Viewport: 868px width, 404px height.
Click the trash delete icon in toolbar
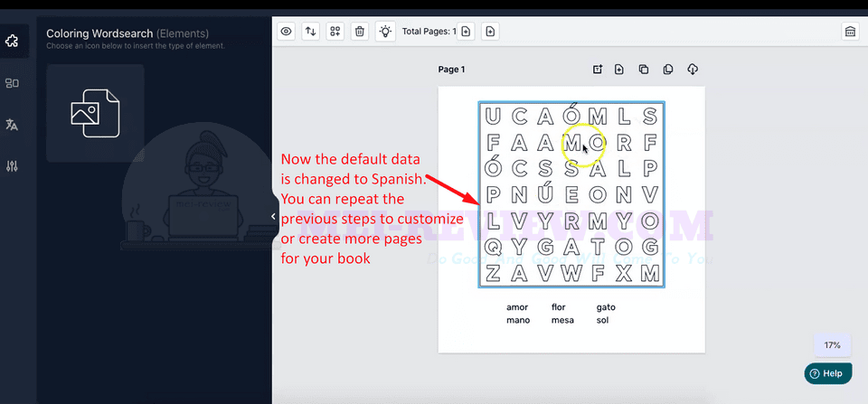coord(360,32)
